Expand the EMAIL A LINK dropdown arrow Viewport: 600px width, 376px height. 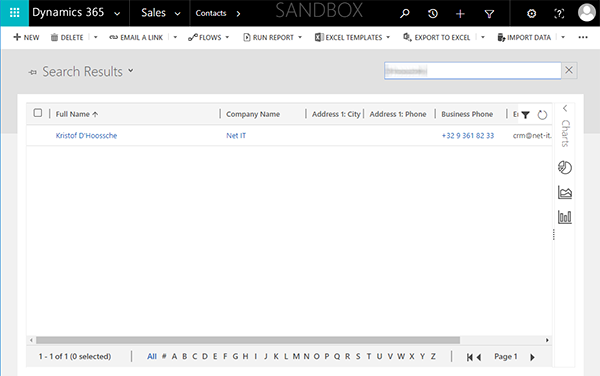(x=175, y=37)
